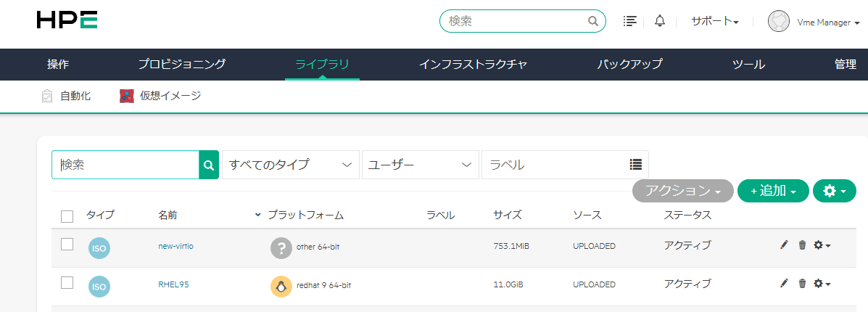Delete the RHEL95 image with the trash icon
868x312 pixels.
pyautogui.click(x=802, y=283)
